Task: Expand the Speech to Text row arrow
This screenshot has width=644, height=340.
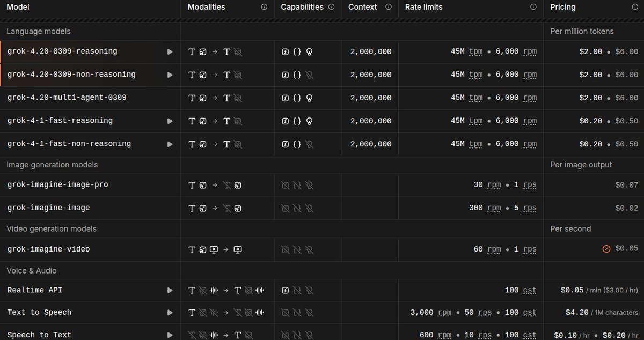Action: click(170, 335)
